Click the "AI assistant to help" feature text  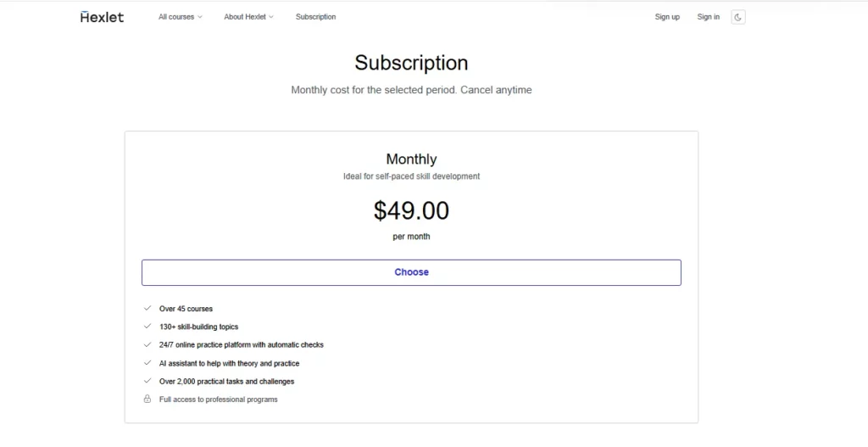pos(229,364)
